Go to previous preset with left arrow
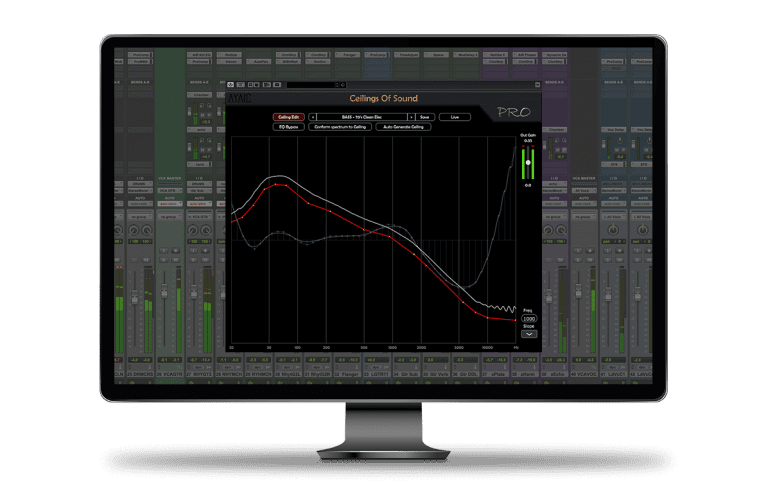Image resolution: width=768 pixels, height=487 pixels. coord(312,117)
